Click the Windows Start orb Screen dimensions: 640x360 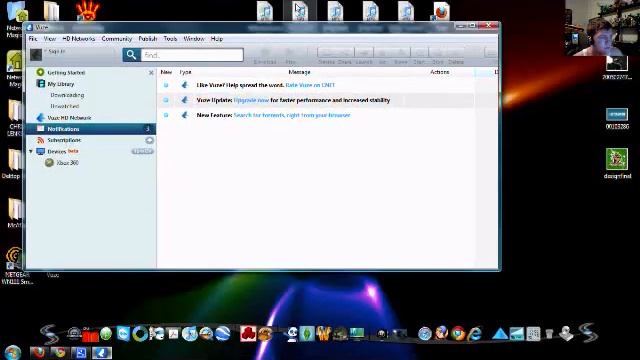[13, 352]
